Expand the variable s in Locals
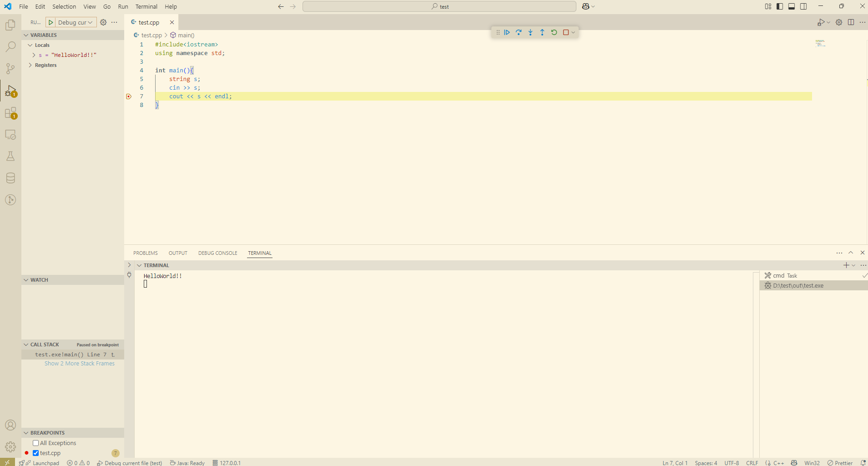The width and height of the screenshot is (868, 466). (33, 55)
